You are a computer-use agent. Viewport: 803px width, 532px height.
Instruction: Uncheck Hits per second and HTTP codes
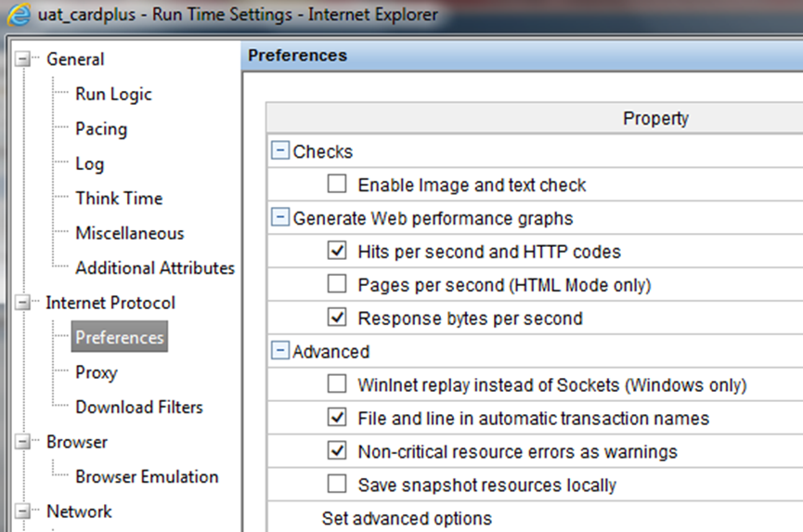[x=336, y=251]
